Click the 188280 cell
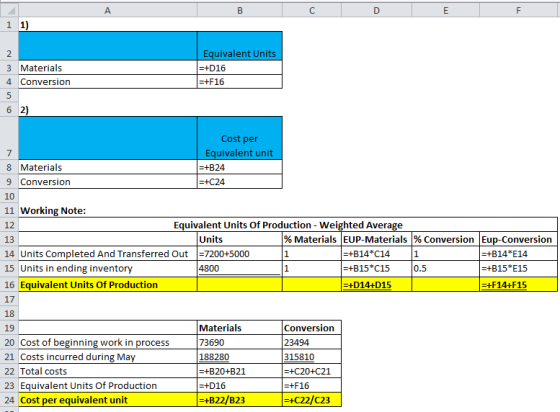This screenshot has width=560, height=412. tap(240, 357)
